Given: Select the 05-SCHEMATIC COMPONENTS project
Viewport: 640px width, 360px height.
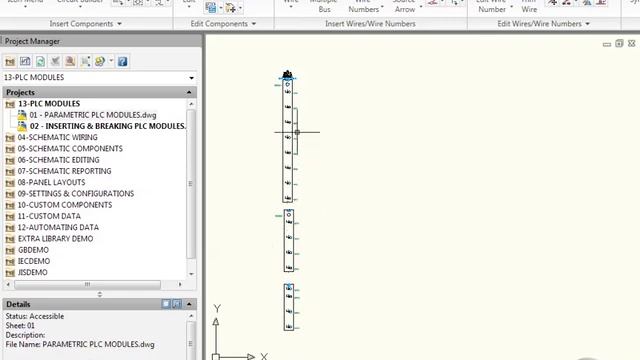Looking at the screenshot, I should (70, 149).
